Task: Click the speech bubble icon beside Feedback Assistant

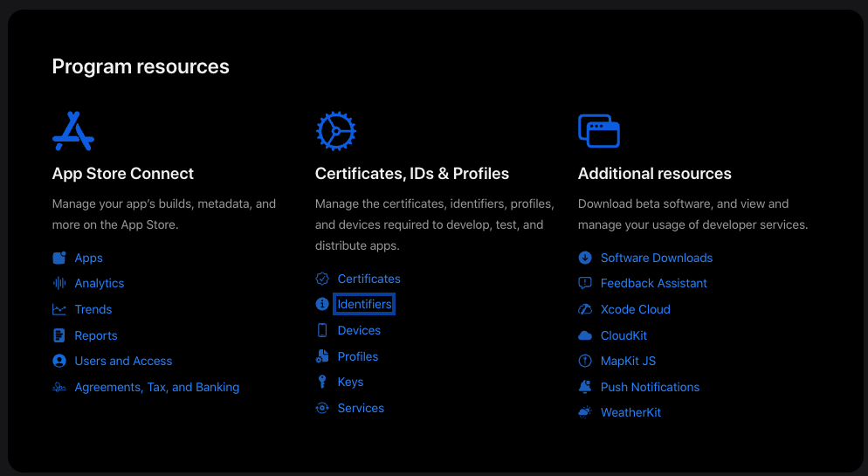Action: (x=585, y=283)
